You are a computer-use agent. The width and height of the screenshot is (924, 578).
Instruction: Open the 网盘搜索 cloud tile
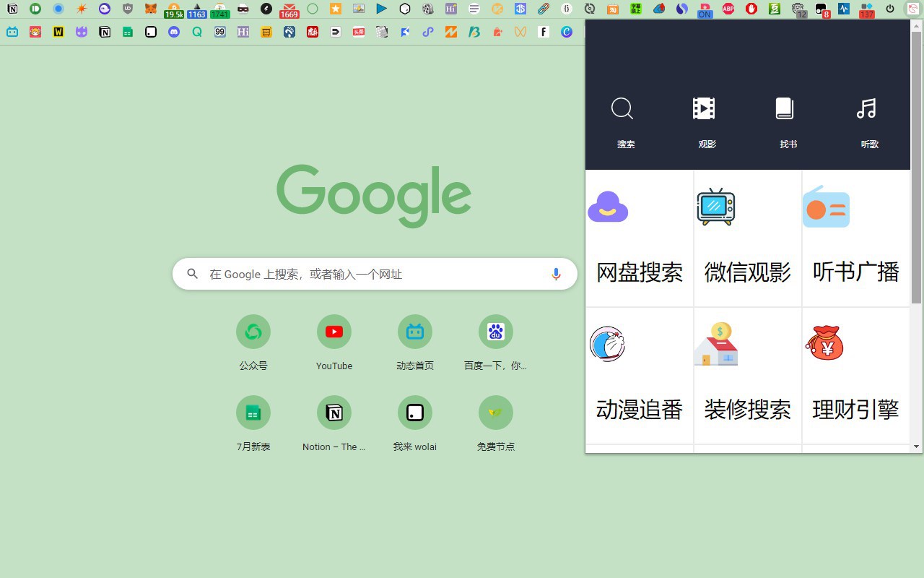[x=640, y=238]
